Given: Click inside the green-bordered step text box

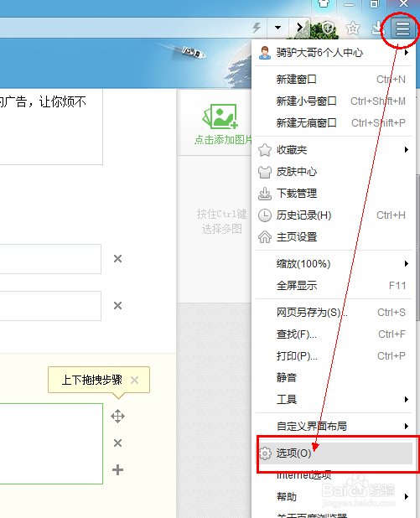Looking at the screenshot, I should coord(51,443).
